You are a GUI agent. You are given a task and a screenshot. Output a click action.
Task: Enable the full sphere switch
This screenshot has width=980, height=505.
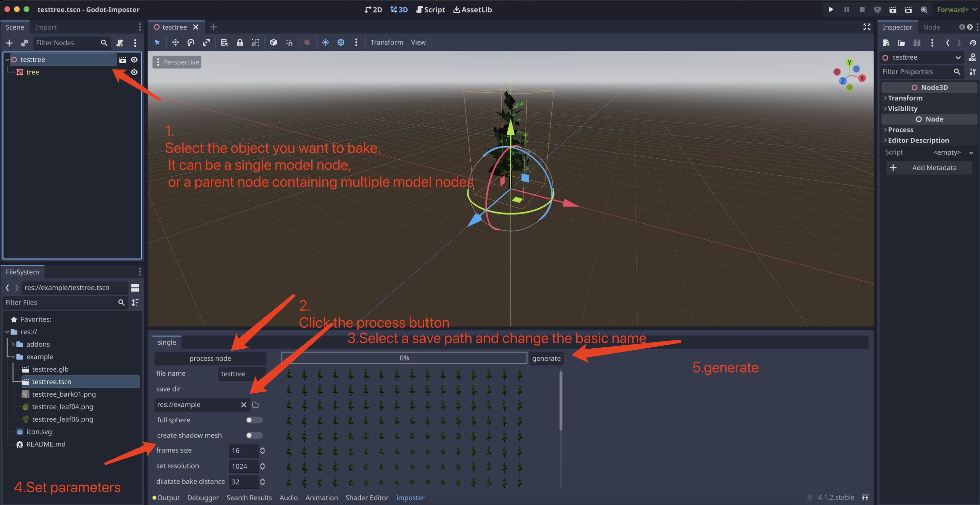click(254, 420)
